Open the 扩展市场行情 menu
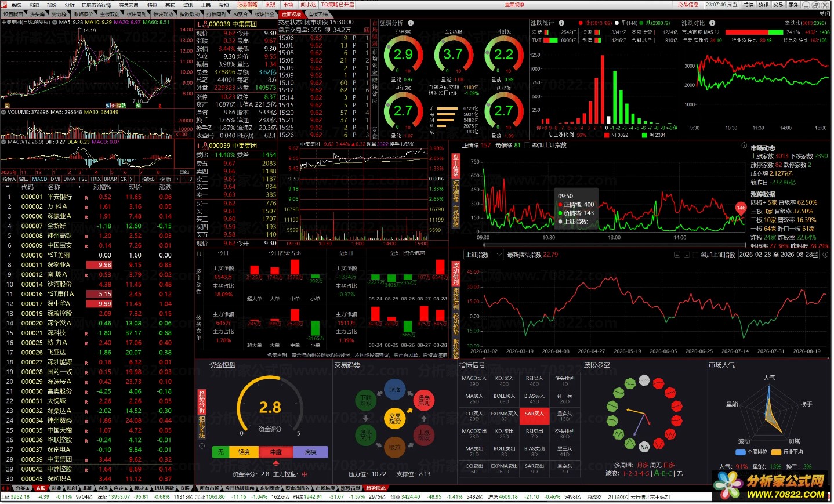 (x=96, y=5)
